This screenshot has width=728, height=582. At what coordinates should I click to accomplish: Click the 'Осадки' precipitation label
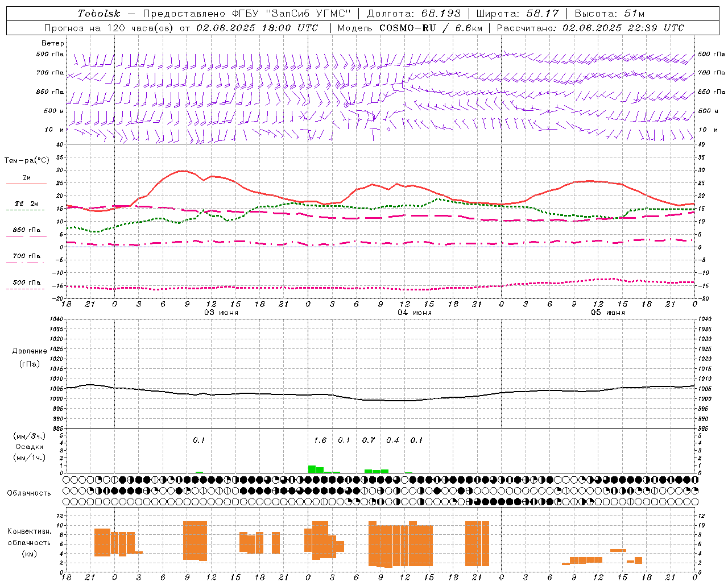pos(30,447)
